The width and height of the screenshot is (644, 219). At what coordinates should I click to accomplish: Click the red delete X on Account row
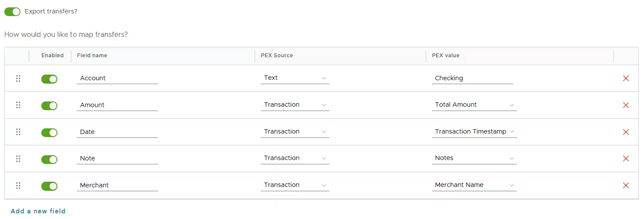tap(626, 78)
